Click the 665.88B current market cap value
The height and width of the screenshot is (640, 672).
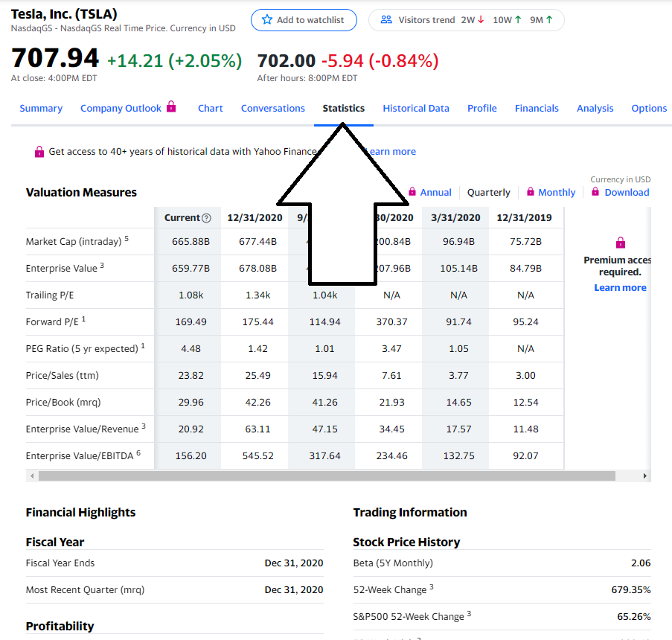tap(191, 242)
